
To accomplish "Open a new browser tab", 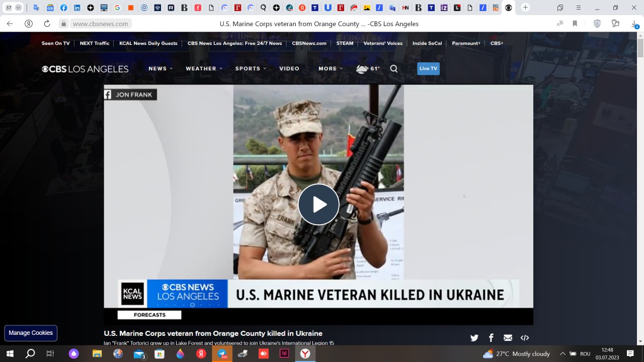I will (525, 8).
